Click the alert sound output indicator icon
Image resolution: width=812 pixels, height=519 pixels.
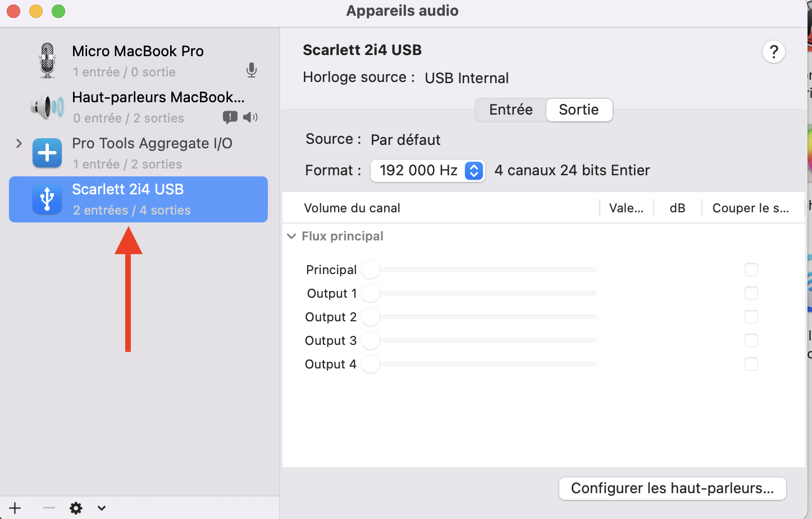(230, 117)
